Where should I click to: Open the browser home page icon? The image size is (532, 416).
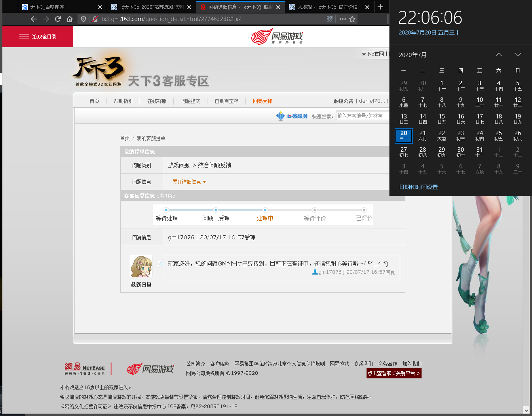click(70, 19)
